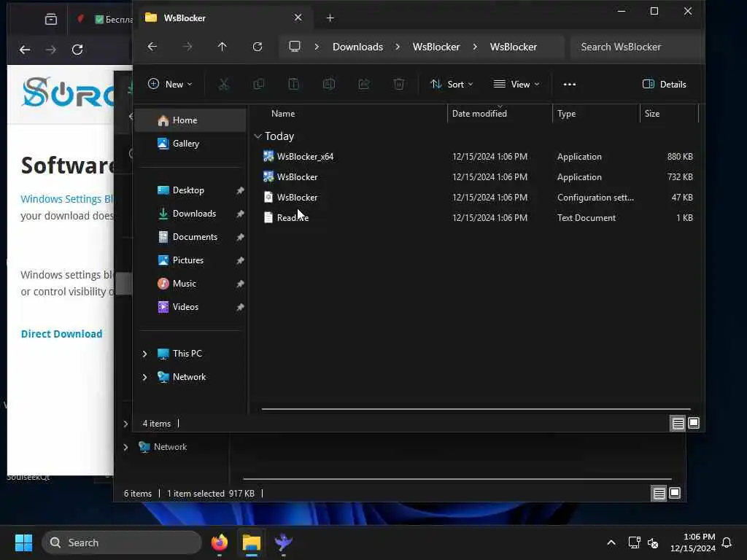This screenshot has width=747, height=560.
Task: Click Direct Download link in browser
Action: tap(61, 334)
